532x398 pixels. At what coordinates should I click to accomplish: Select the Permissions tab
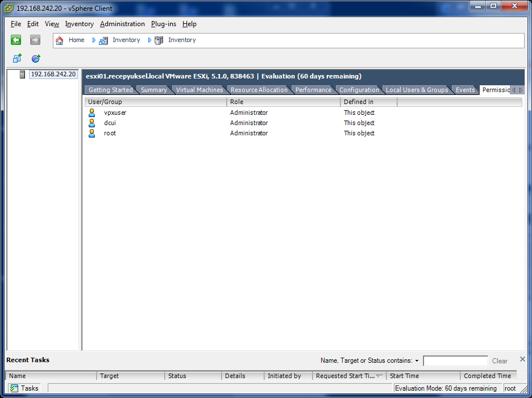tap(496, 90)
